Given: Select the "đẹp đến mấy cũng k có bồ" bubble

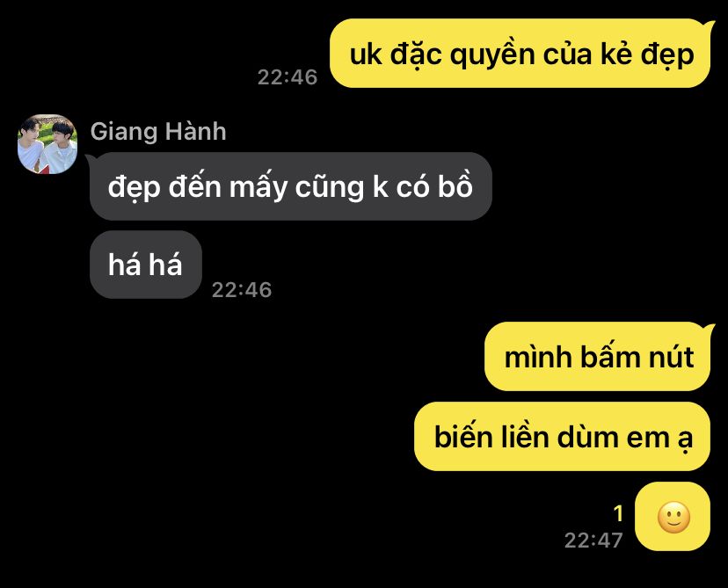Looking at the screenshot, I should (x=290, y=186).
